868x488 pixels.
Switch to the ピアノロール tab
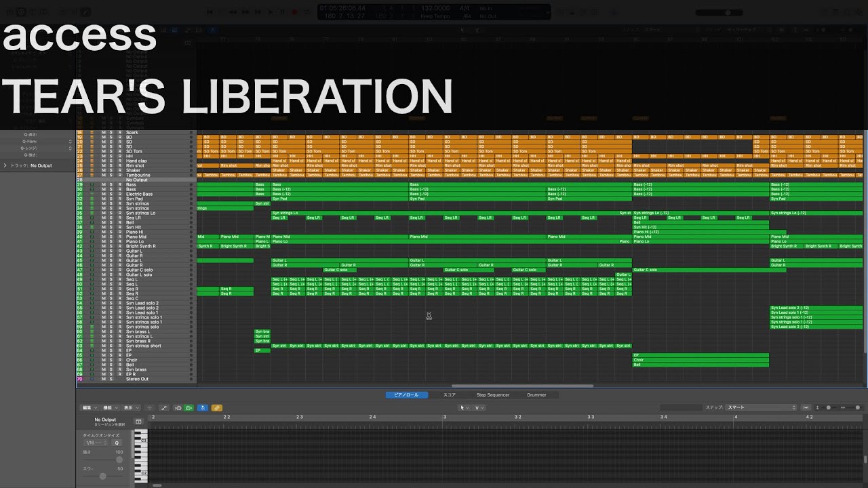(407, 394)
